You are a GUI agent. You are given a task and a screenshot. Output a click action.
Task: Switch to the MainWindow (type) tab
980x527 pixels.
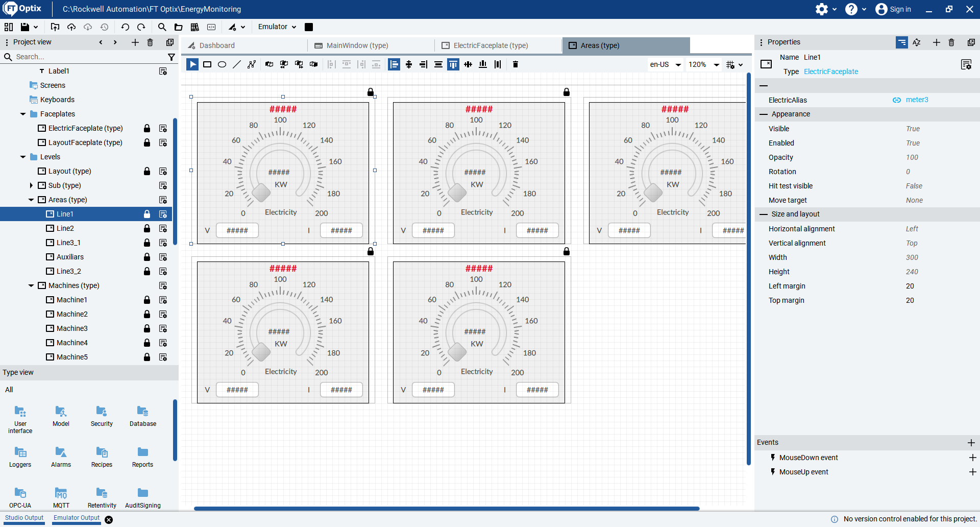(357, 45)
